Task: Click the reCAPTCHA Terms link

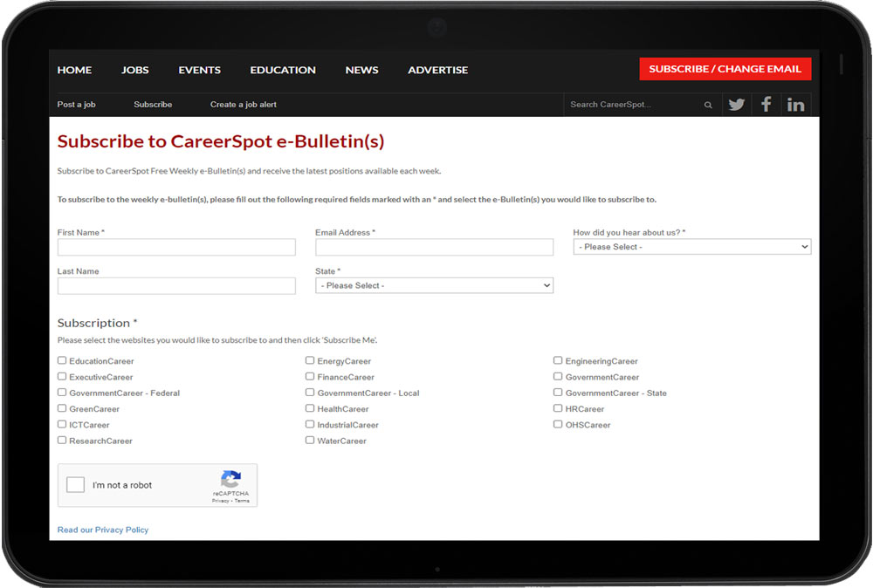Action: pyautogui.click(x=242, y=501)
